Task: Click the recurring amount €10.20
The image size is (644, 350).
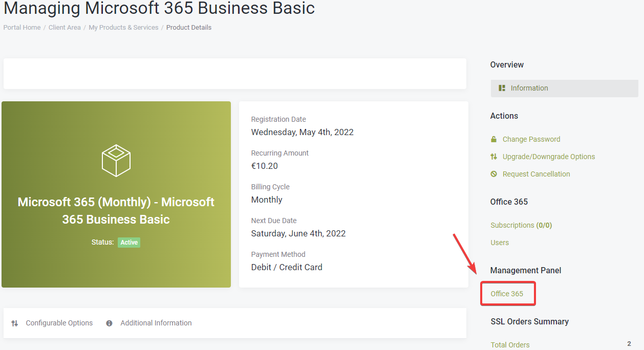Action: point(265,166)
